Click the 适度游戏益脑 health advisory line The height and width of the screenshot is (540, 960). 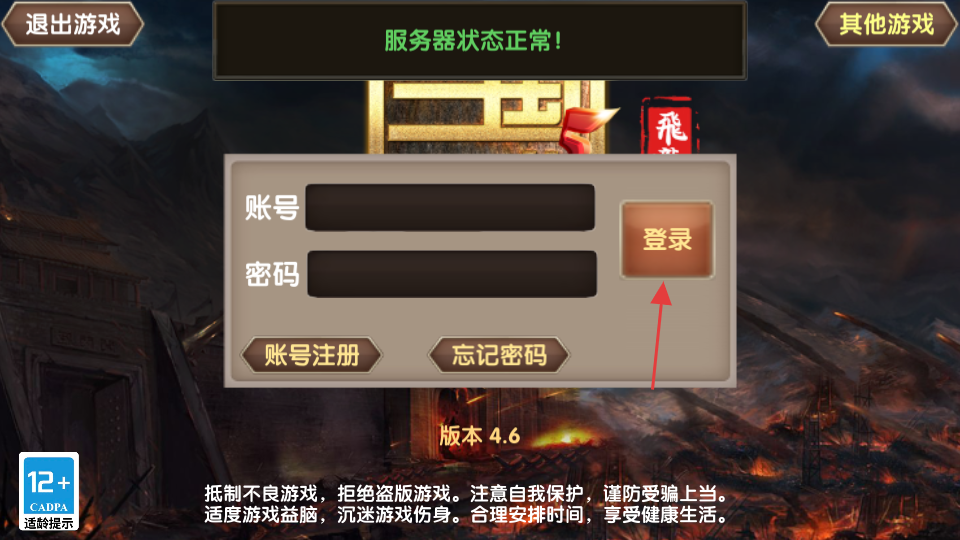pyautogui.click(x=467, y=514)
